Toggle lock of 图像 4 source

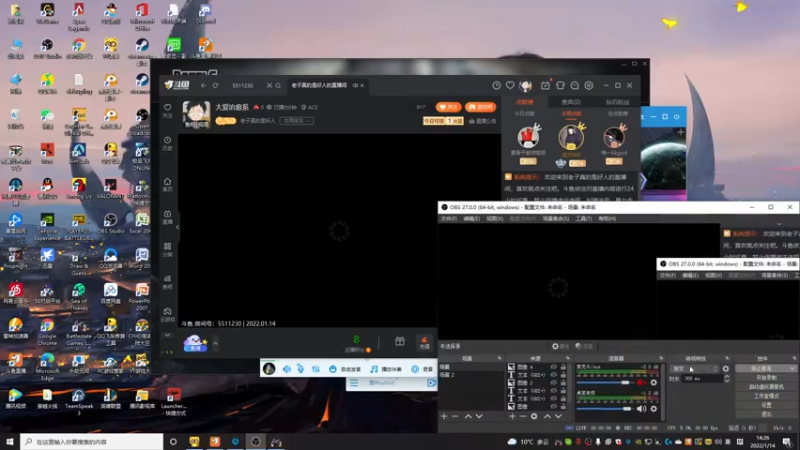(563, 367)
